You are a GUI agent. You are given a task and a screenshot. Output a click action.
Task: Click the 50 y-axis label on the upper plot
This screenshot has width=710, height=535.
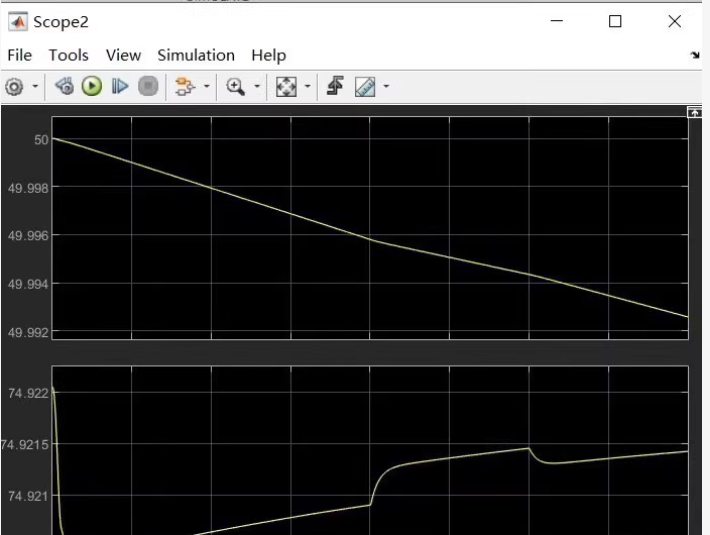pyautogui.click(x=41, y=140)
